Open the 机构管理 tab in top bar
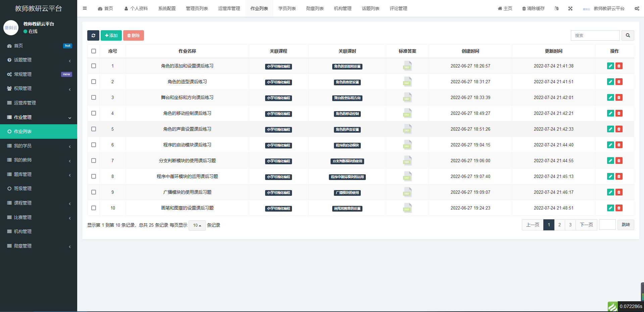Screen dimensions: 644x312 [343, 9]
